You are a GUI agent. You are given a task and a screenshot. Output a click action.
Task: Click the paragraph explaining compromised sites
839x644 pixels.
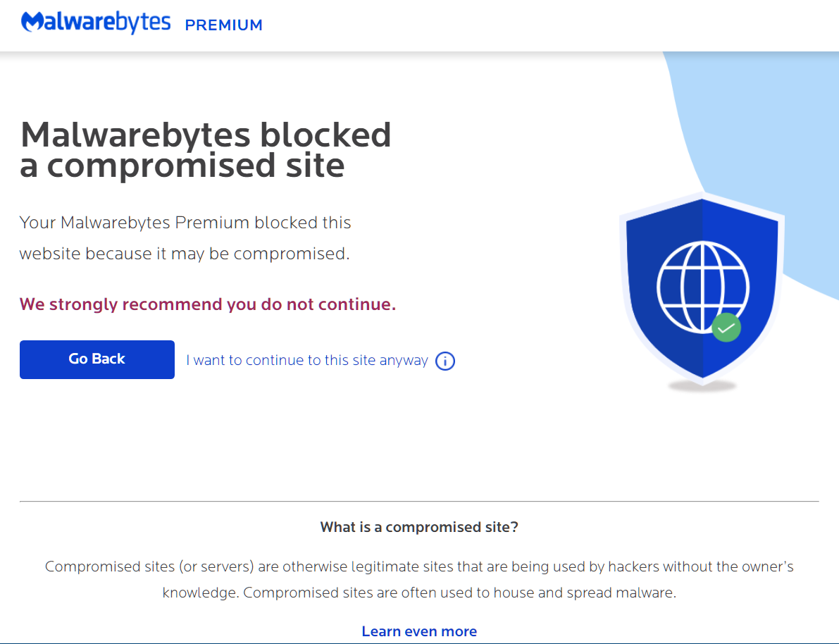419,579
